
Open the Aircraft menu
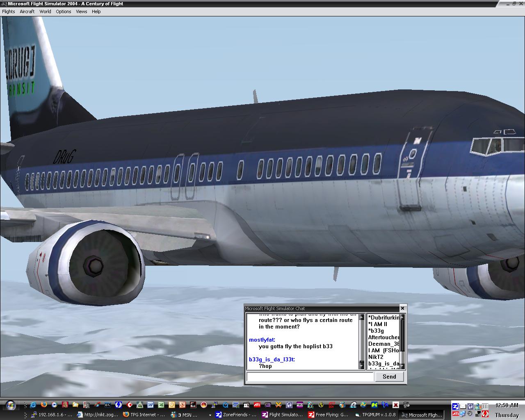pyautogui.click(x=27, y=11)
